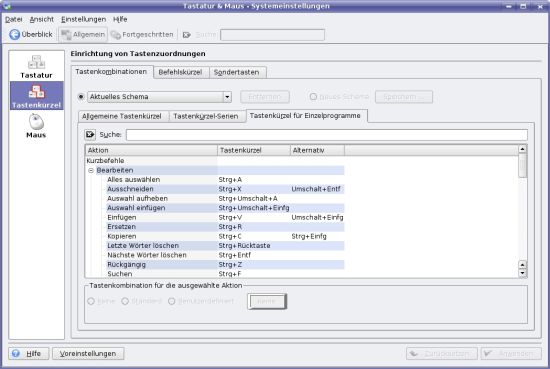Open the Aktuelles Schema dropdown

click(160, 96)
